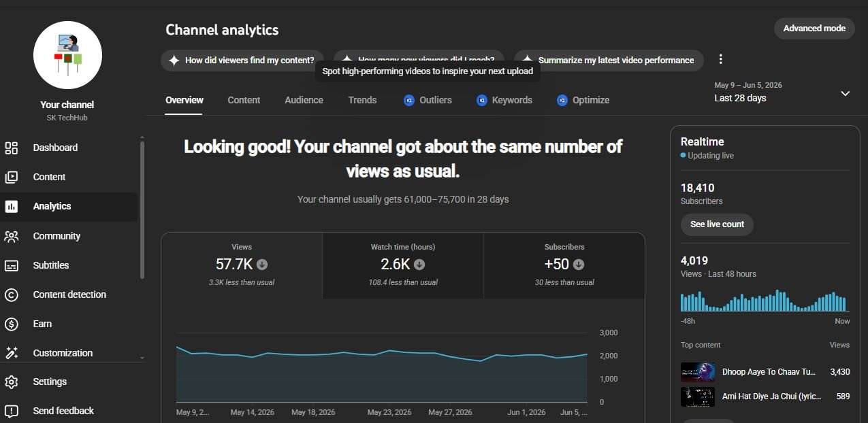Click the '18,410' subscribers count

coord(697,188)
